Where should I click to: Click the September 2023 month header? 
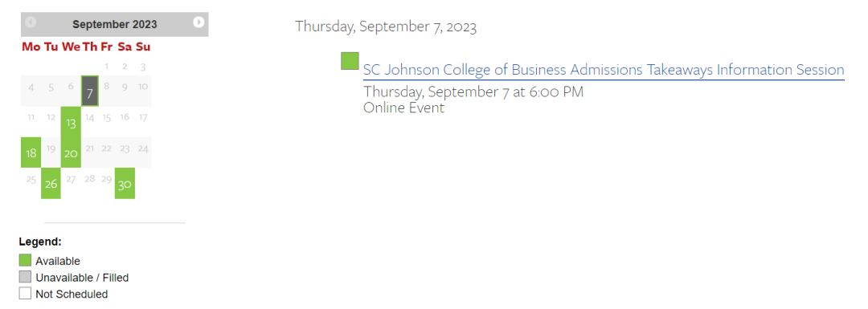pyautogui.click(x=115, y=24)
